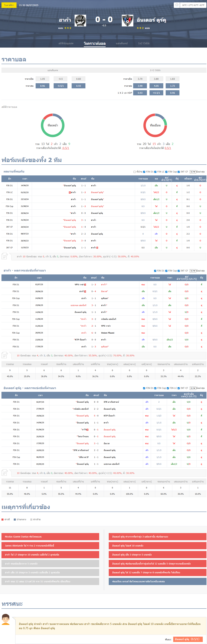Click the IFK มาเรียฮามน์ team name dated 02/07/25
This screenshot has width=207, height=644.
pyautogui.click(x=111, y=402)
